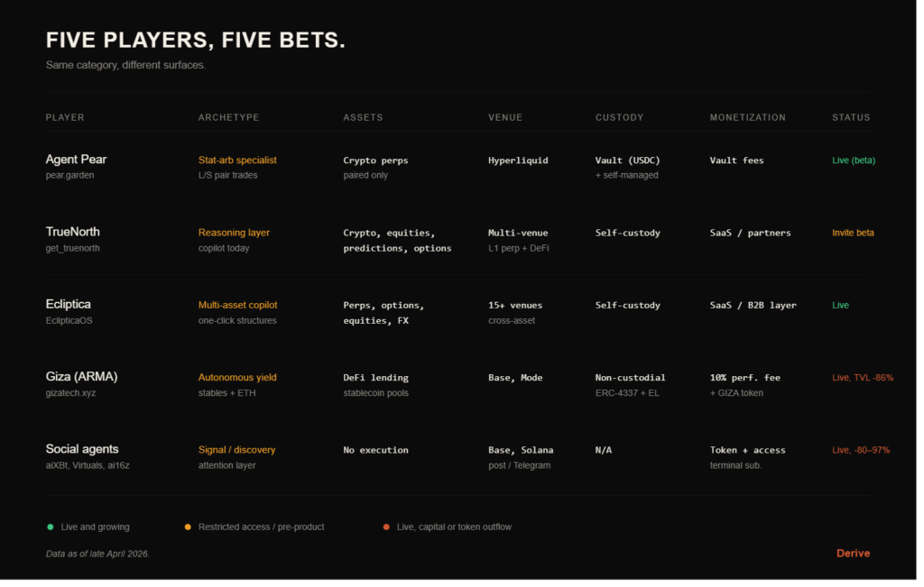Click the ARCHETYPE column header
The image size is (924, 587).
[x=228, y=117]
